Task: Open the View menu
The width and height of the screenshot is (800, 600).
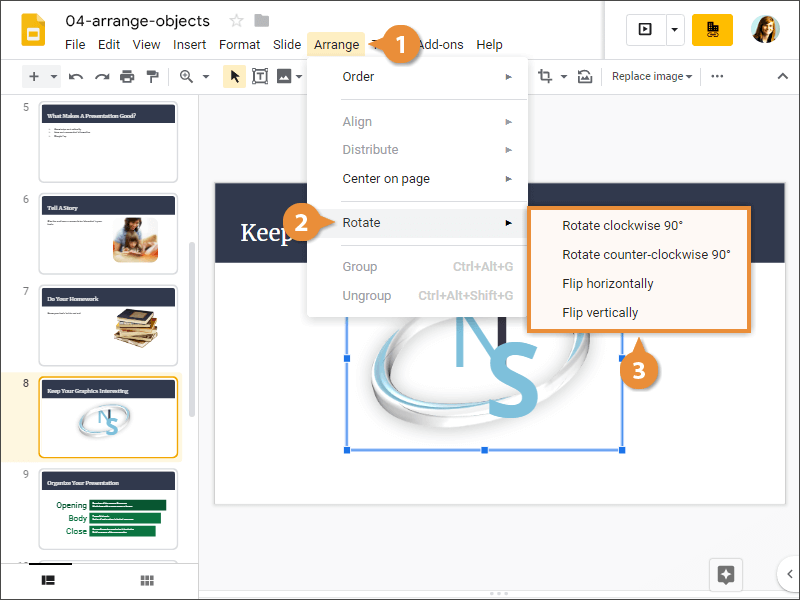Action: pyautogui.click(x=146, y=45)
